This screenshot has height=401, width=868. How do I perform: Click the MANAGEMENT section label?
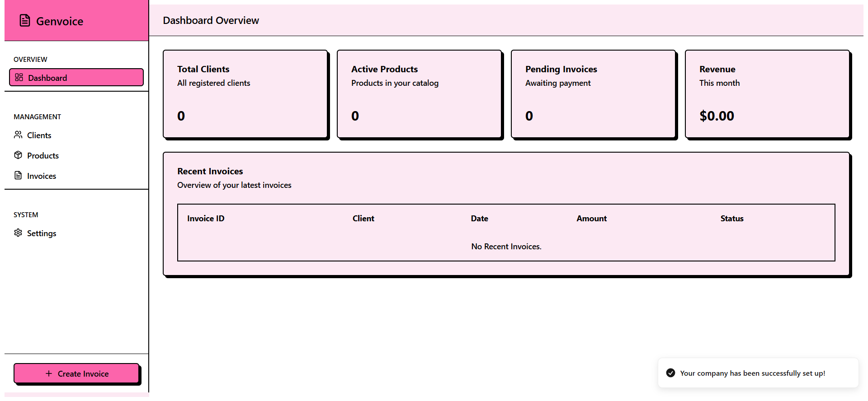tap(37, 117)
